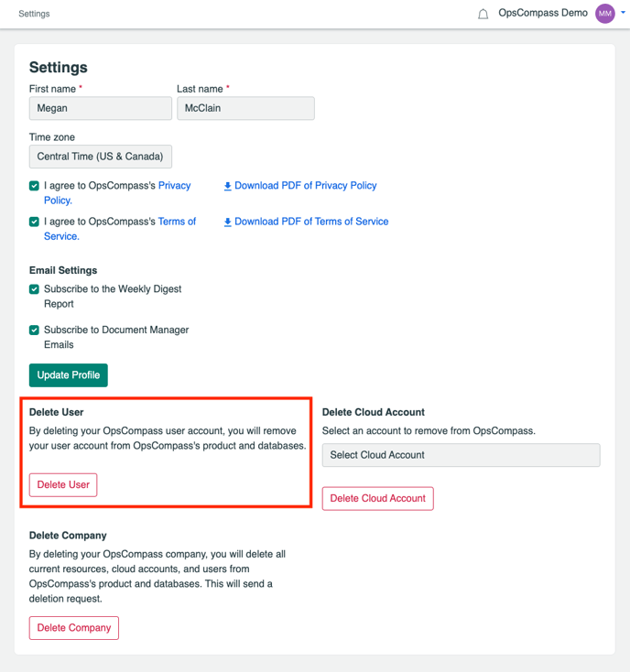Click the Download PDF of Privacy Policy link

306,186
